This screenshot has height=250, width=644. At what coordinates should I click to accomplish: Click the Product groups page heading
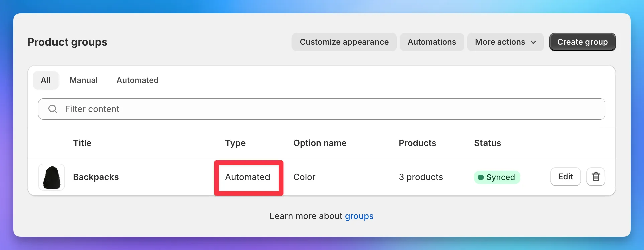pyautogui.click(x=67, y=42)
